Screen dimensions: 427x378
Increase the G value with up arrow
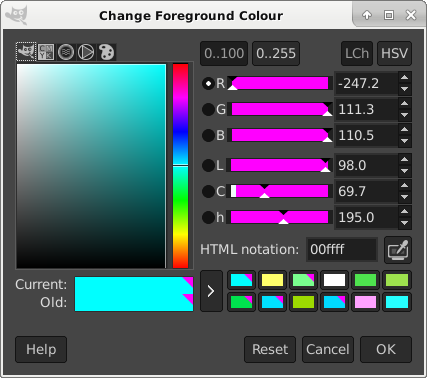click(x=405, y=104)
